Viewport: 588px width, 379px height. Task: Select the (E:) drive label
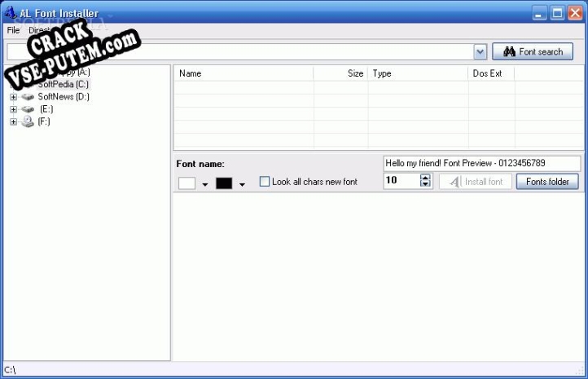click(x=46, y=109)
